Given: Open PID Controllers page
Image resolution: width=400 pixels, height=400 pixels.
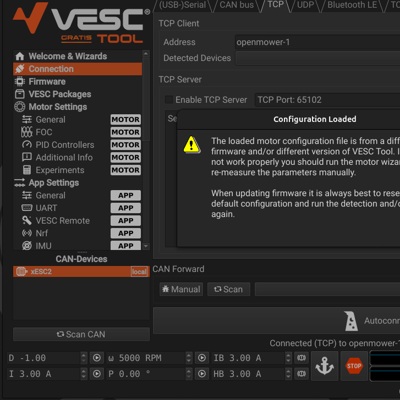Looking at the screenshot, I should pos(77,145).
